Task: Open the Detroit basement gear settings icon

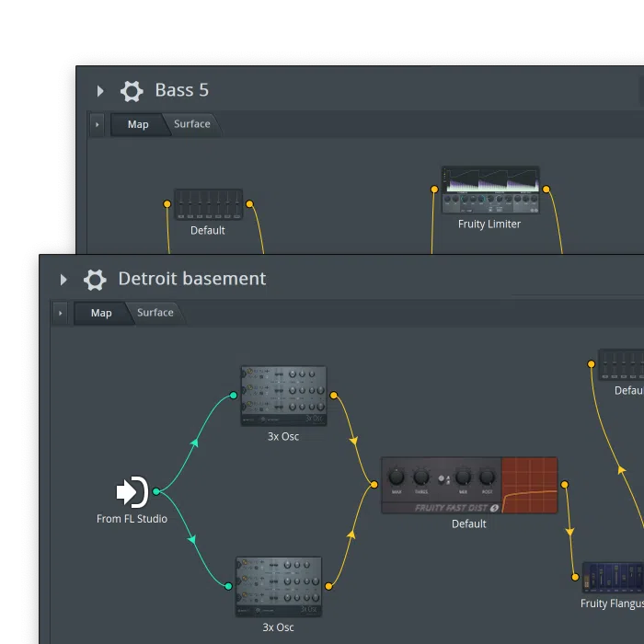Action: pyautogui.click(x=95, y=280)
